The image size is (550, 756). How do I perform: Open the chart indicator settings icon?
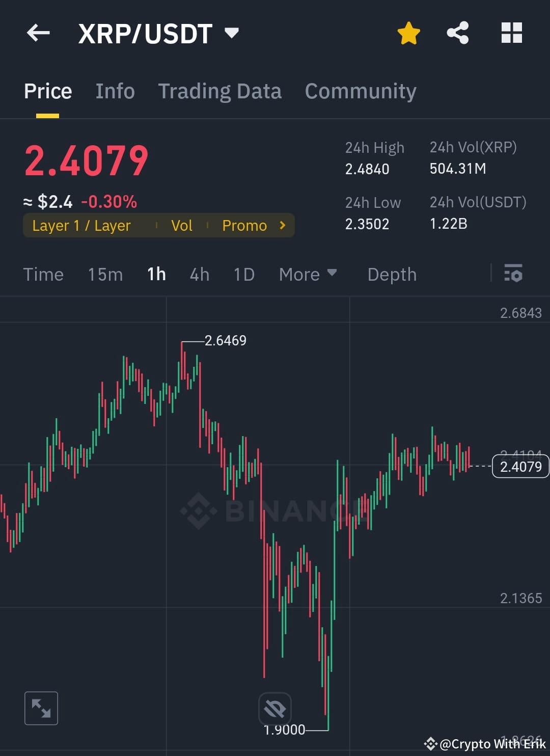[513, 274]
